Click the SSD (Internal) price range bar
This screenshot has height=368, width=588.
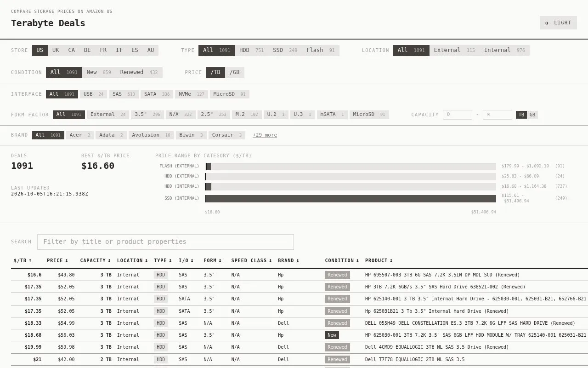tap(351, 199)
